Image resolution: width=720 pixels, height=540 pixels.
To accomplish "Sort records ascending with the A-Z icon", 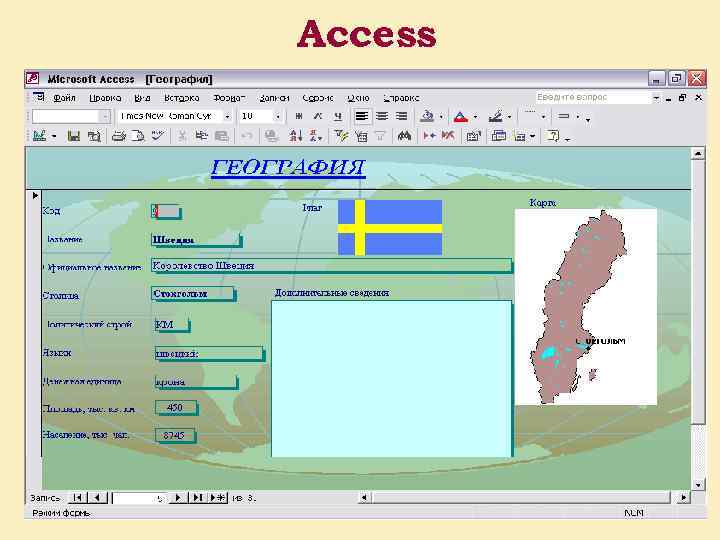I will tap(296, 136).
